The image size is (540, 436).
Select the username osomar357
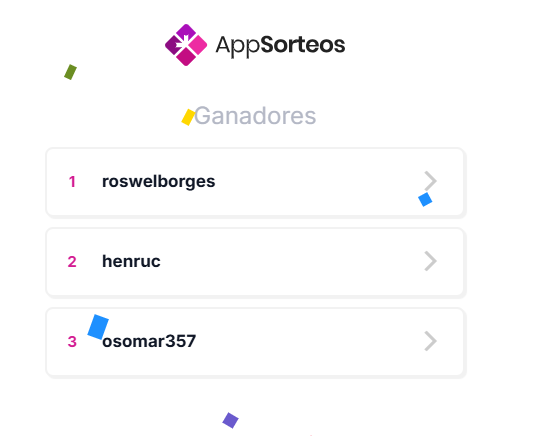pyautogui.click(x=149, y=341)
